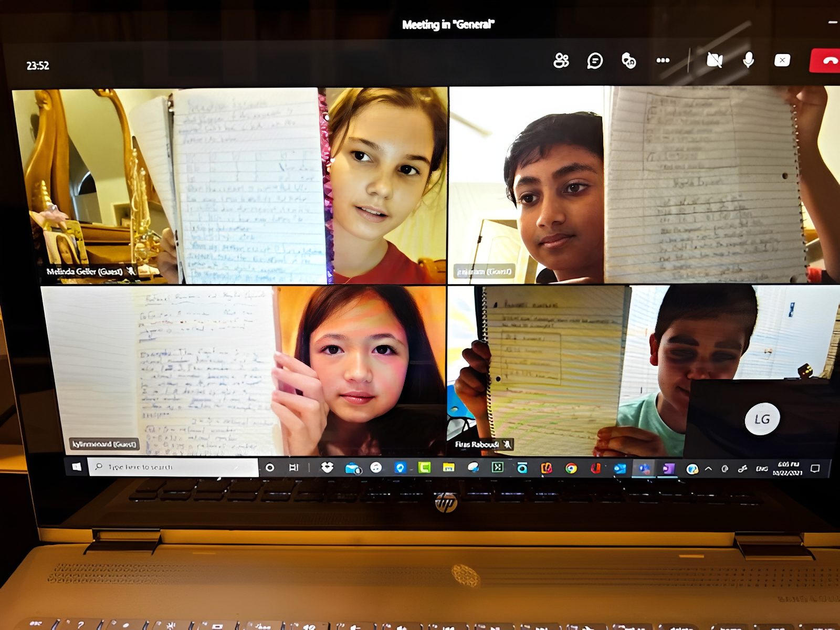Turn the camera on

(715, 60)
